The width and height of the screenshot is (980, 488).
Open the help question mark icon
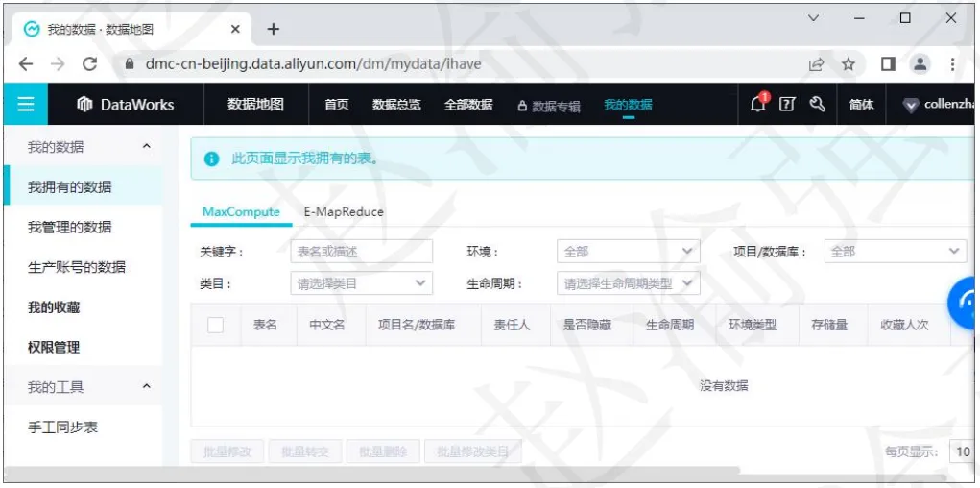click(x=787, y=105)
